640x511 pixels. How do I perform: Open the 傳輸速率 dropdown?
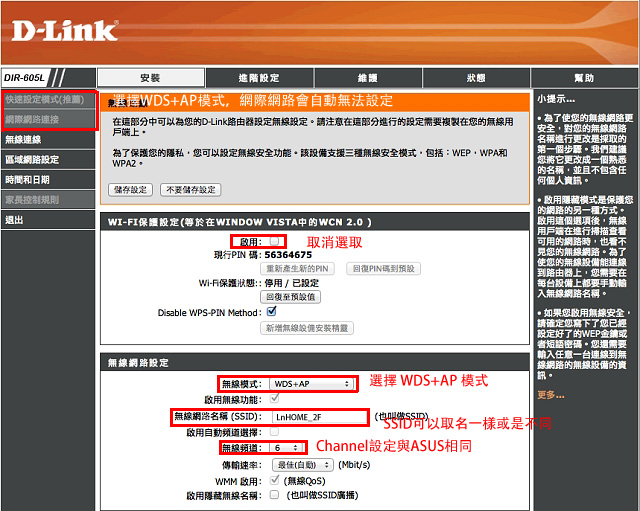click(x=302, y=465)
